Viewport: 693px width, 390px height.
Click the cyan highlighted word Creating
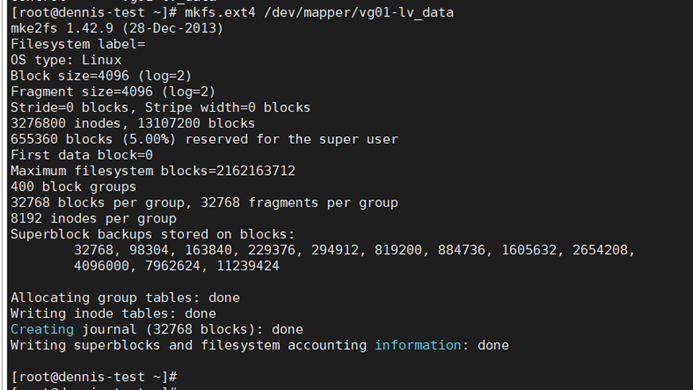pos(42,329)
